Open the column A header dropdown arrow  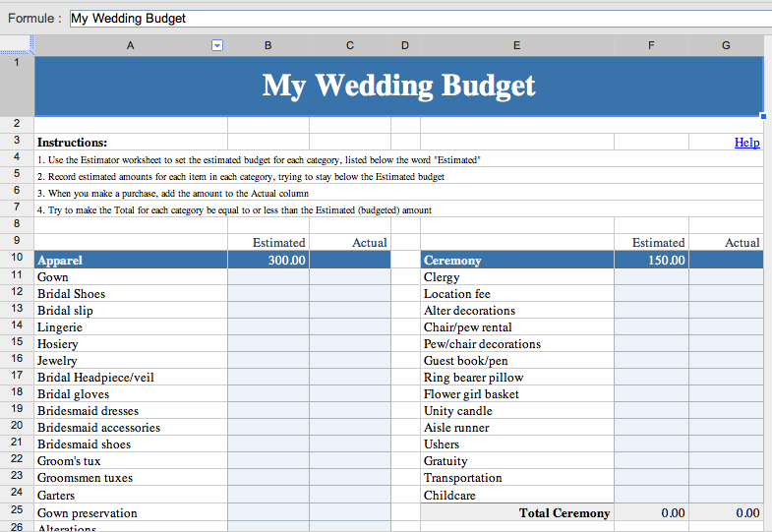218,45
